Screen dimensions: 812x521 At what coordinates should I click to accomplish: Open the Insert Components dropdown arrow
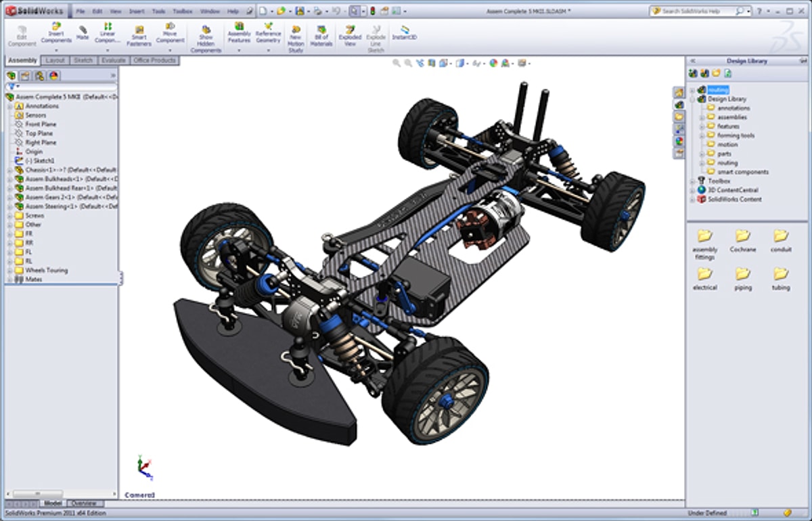coord(56,50)
